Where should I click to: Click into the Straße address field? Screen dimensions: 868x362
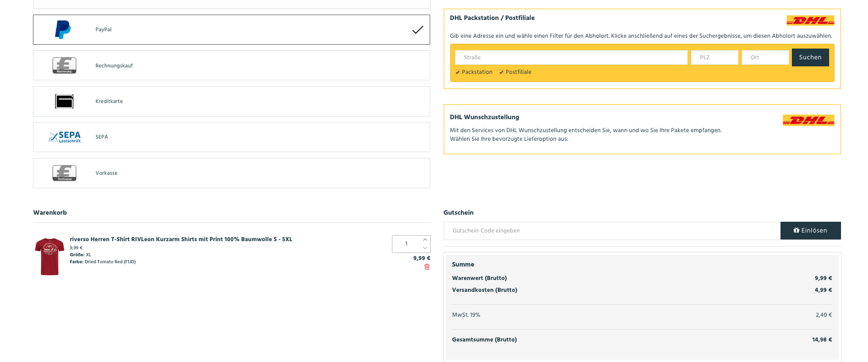(571, 57)
